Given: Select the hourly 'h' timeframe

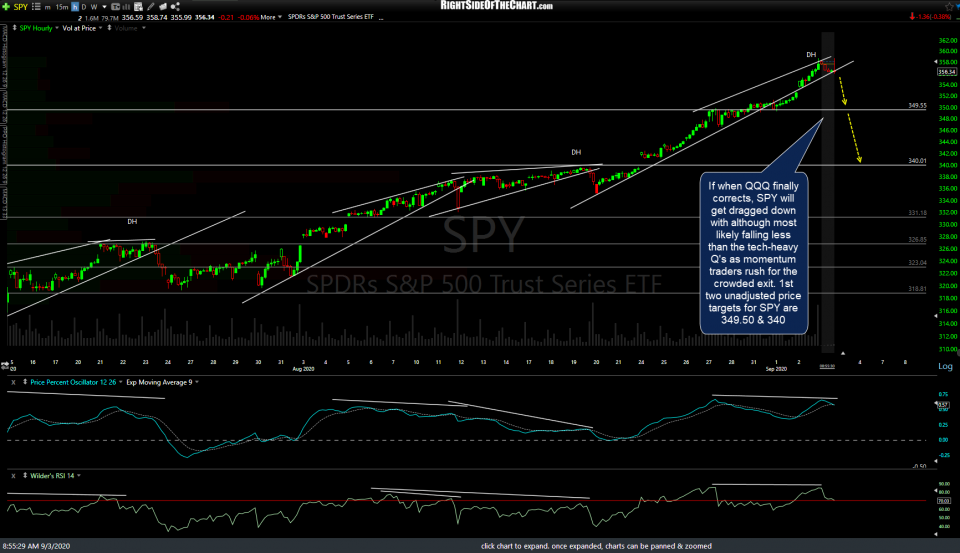Looking at the screenshot, I should (75, 7).
